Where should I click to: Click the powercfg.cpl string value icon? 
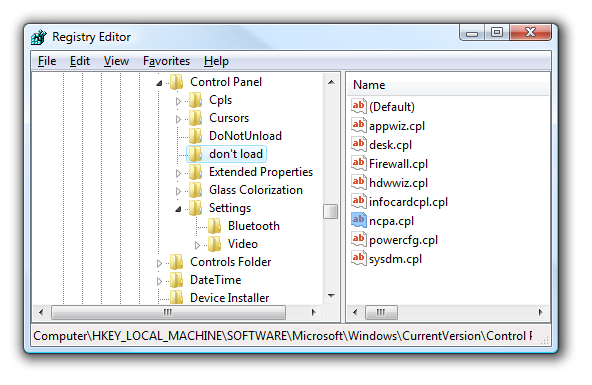(x=359, y=239)
